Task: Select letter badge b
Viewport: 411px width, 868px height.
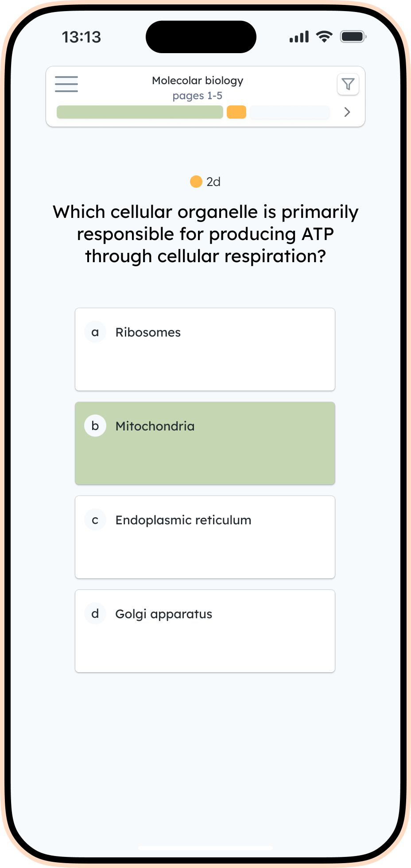Action: click(95, 426)
